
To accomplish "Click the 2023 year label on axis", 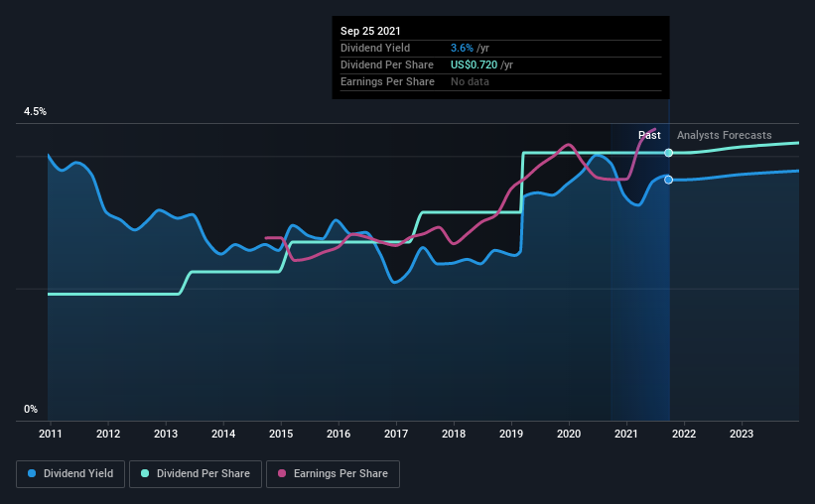I will pos(742,434).
